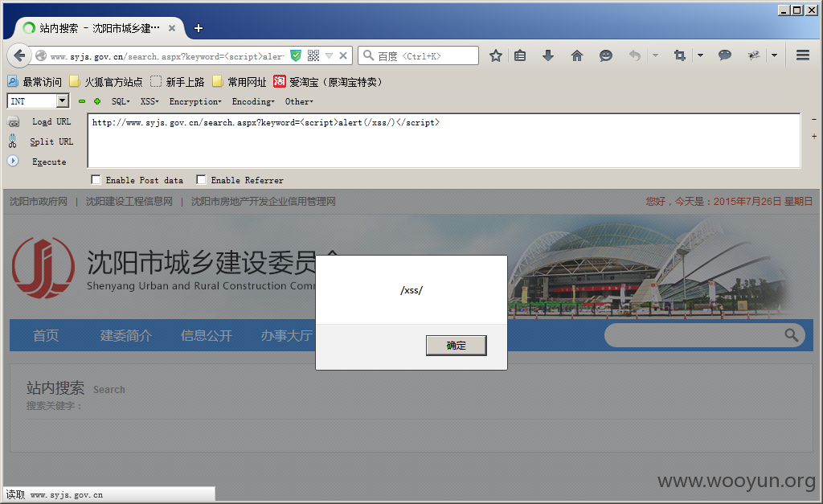The image size is (823, 504).
Task: Click 确定 button in alert dialog
Action: click(x=457, y=346)
